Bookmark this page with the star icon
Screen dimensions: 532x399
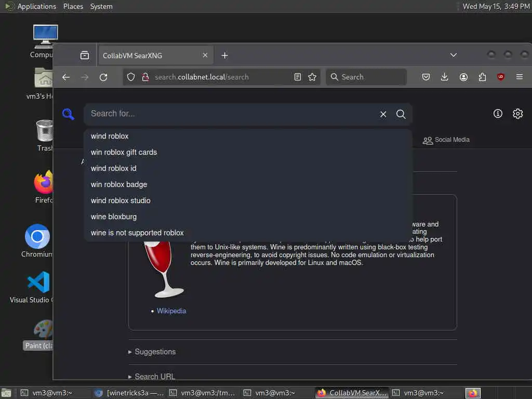tap(312, 77)
